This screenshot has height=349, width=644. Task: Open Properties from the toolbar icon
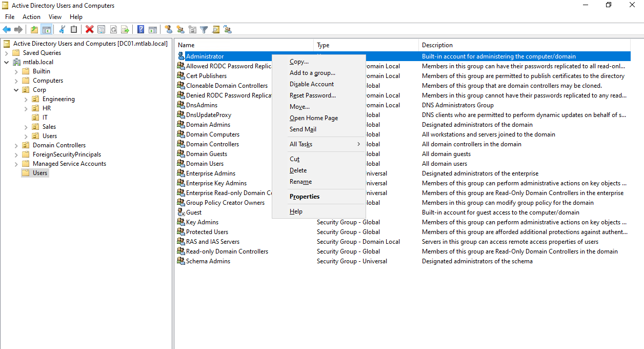tap(101, 30)
